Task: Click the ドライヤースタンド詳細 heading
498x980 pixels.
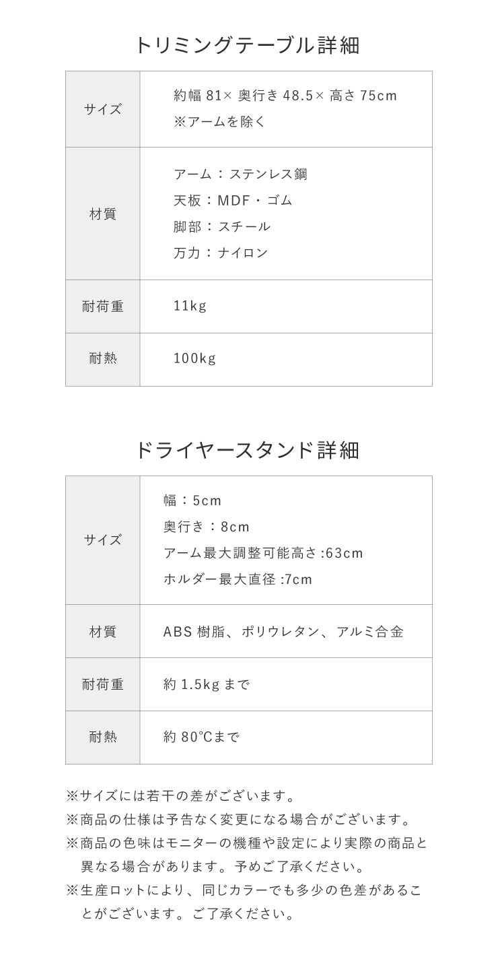Action: point(248,449)
